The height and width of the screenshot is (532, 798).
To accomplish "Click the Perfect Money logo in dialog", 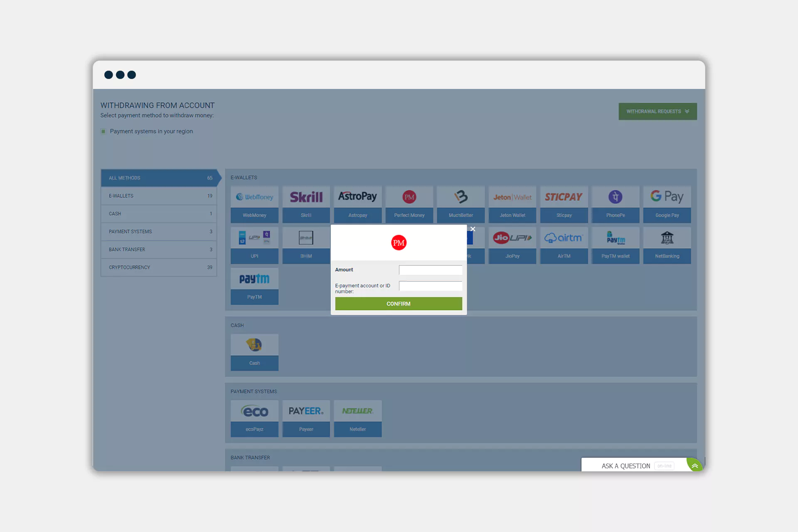I will [399, 243].
